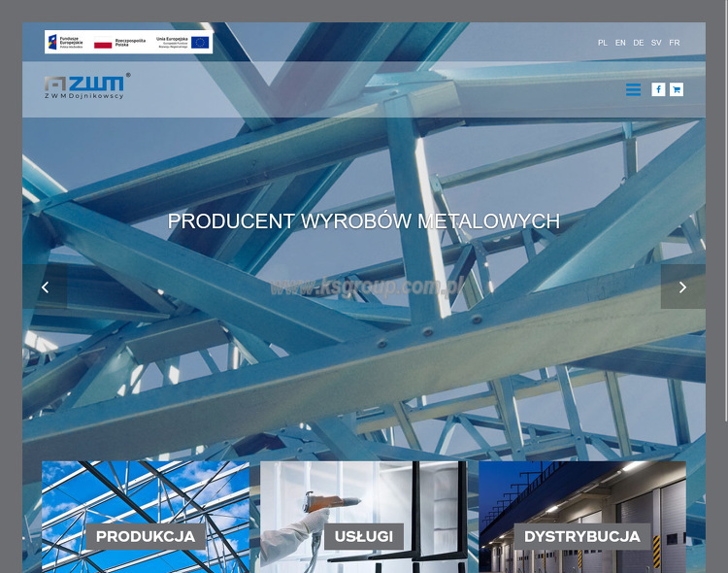Open the hamburger navigation menu

point(633,89)
